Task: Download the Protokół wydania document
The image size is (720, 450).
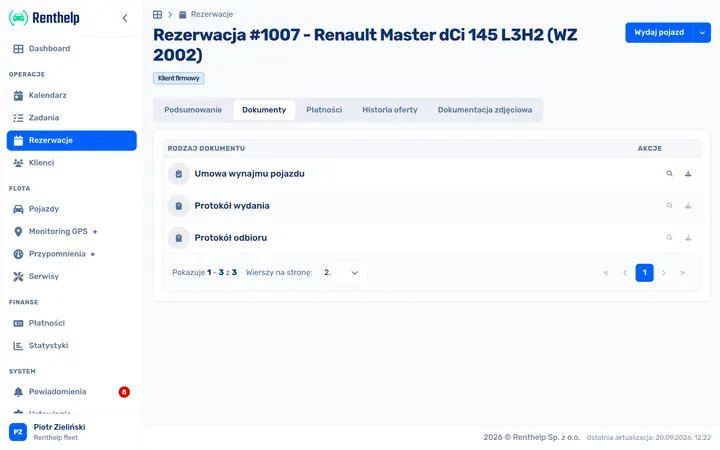Action: tap(688, 206)
